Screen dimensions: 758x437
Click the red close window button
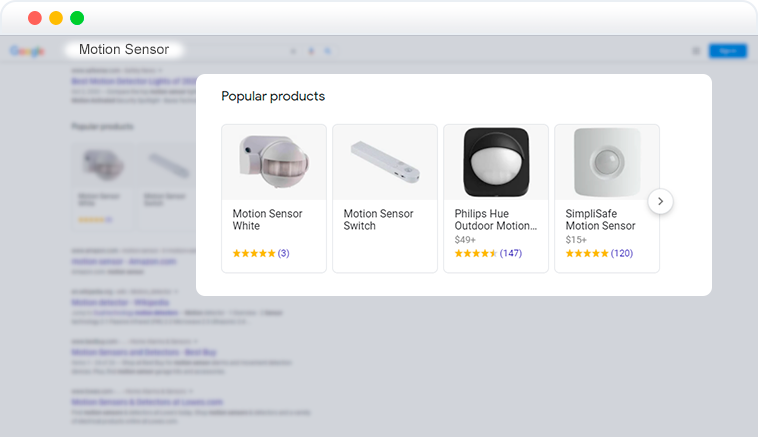point(35,18)
